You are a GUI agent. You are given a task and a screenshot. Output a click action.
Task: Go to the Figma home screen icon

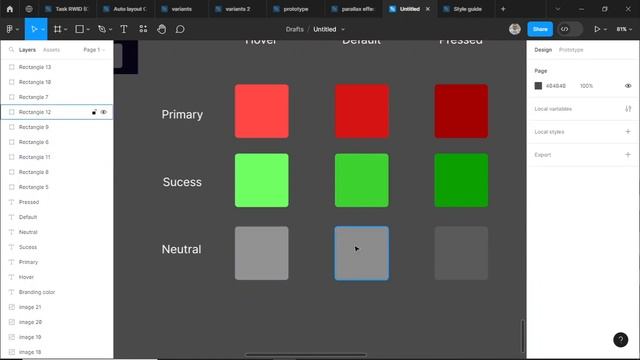tap(10, 9)
